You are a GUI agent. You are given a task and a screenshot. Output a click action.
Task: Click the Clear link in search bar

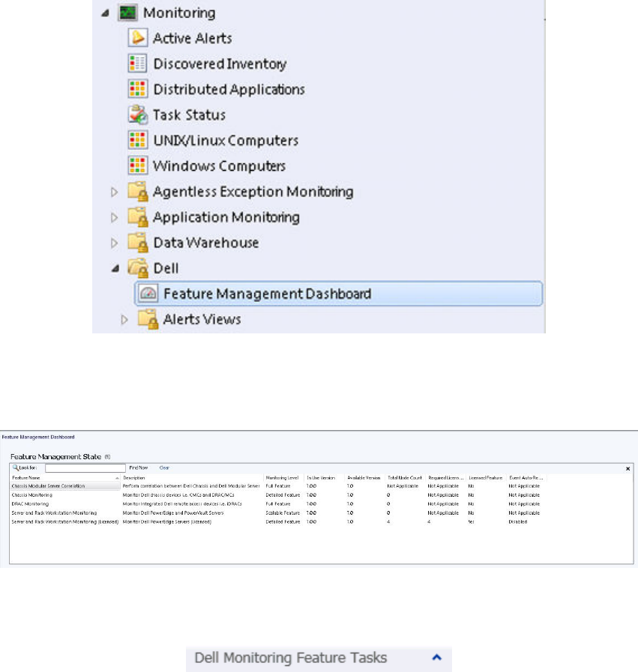coord(164,467)
